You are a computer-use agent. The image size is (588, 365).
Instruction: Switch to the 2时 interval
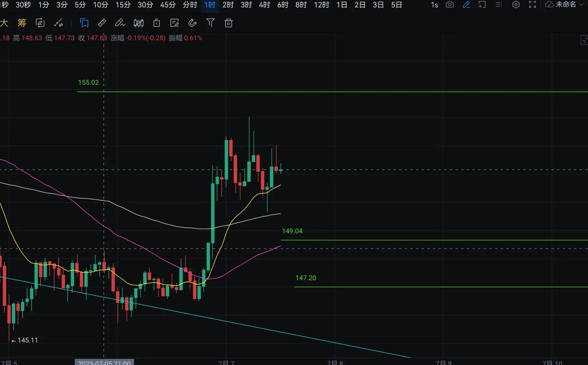228,5
